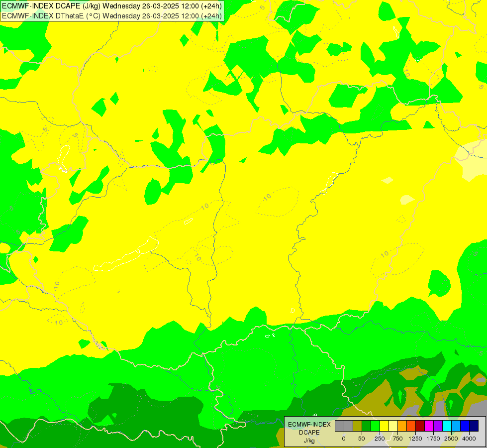
Task: Click the legend label "1250"
Action: tap(415, 439)
